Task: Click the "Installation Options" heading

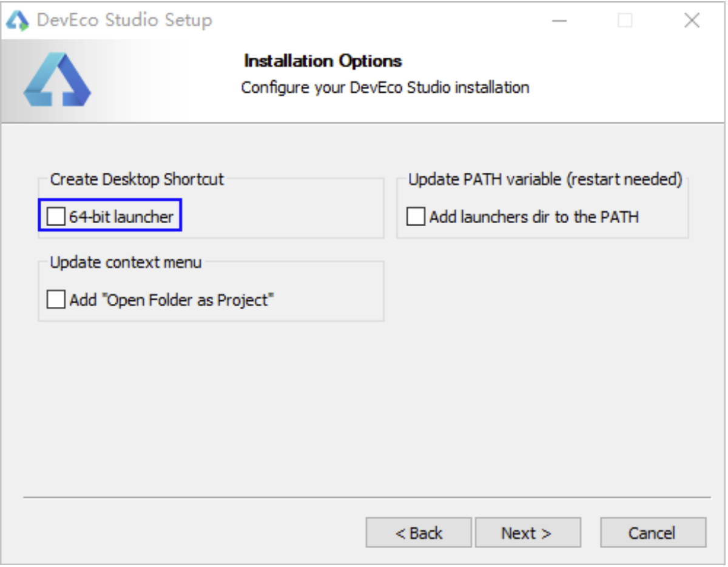Action: pos(323,61)
